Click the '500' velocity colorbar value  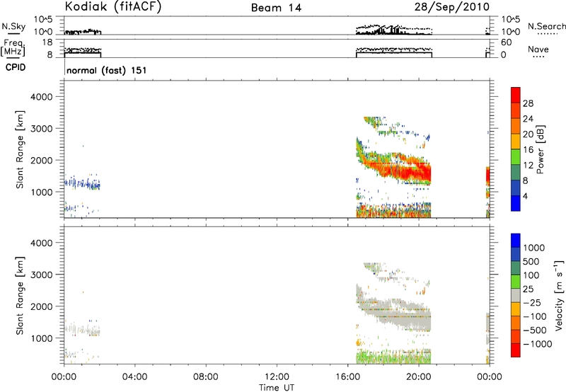(x=531, y=261)
